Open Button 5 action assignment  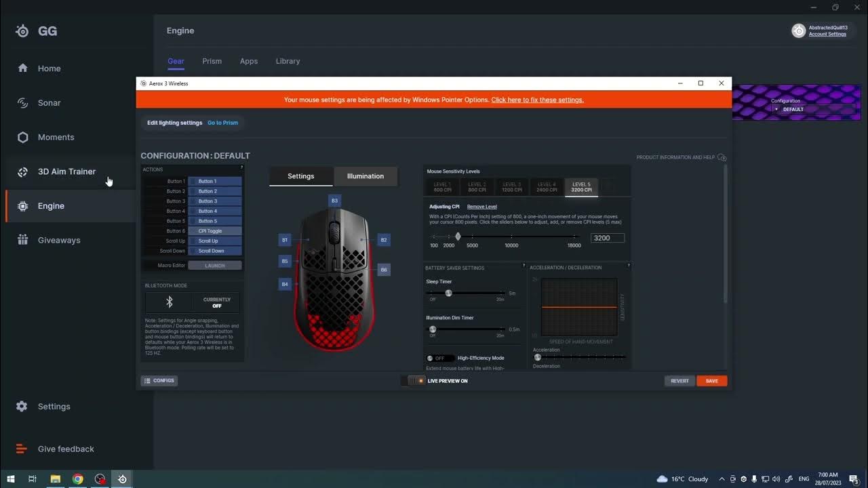tap(215, 221)
